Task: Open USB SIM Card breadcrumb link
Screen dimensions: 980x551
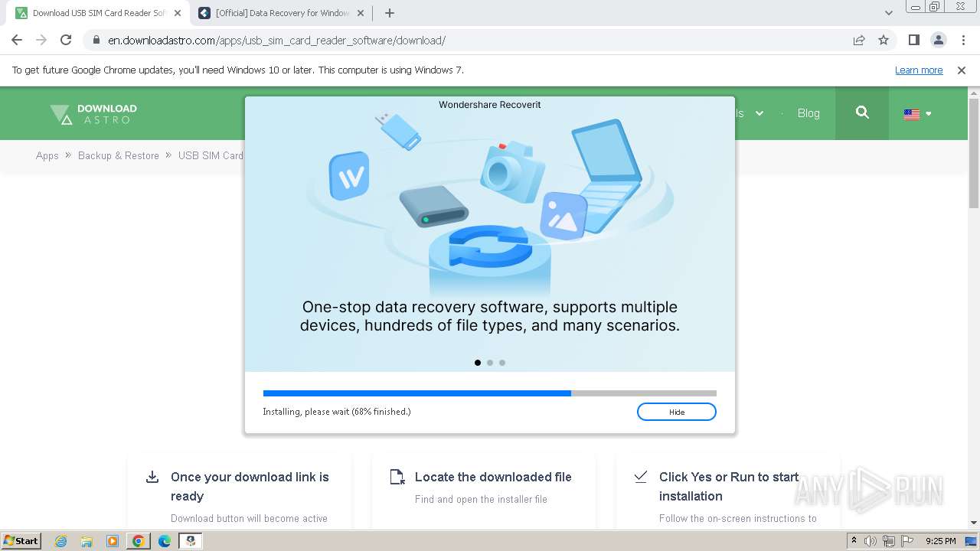Action: click(x=211, y=155)
